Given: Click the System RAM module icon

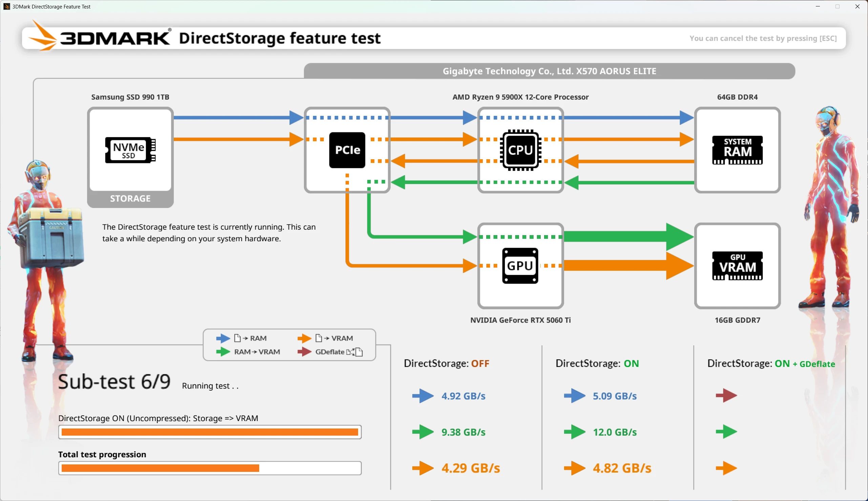Looking at the screenshot, I should [737, 150].
